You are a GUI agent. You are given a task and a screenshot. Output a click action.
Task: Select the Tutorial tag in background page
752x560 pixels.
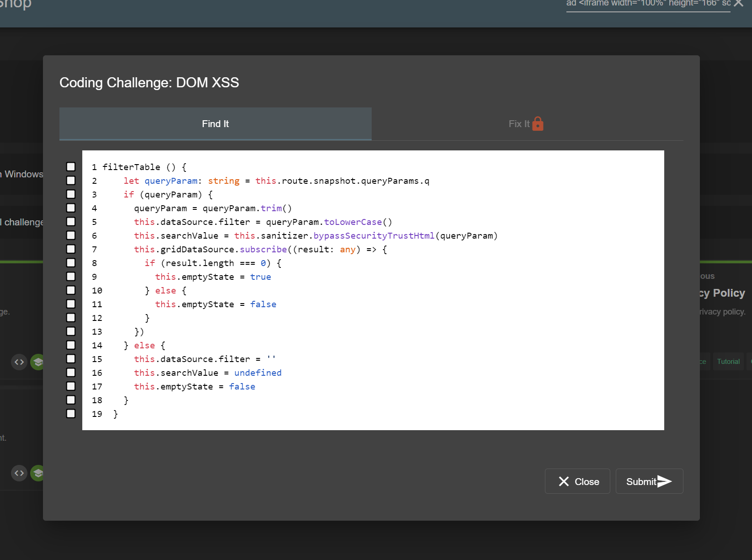point(728,362)
